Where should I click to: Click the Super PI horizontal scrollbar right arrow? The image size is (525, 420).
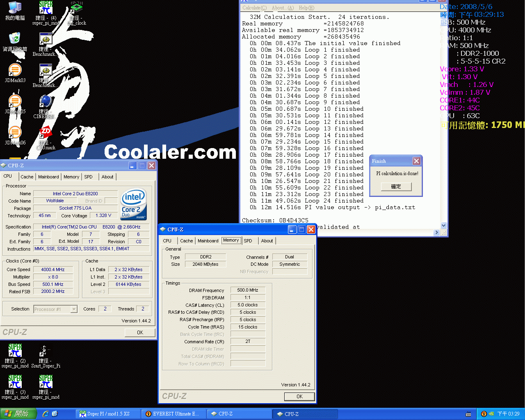point(436,233)
